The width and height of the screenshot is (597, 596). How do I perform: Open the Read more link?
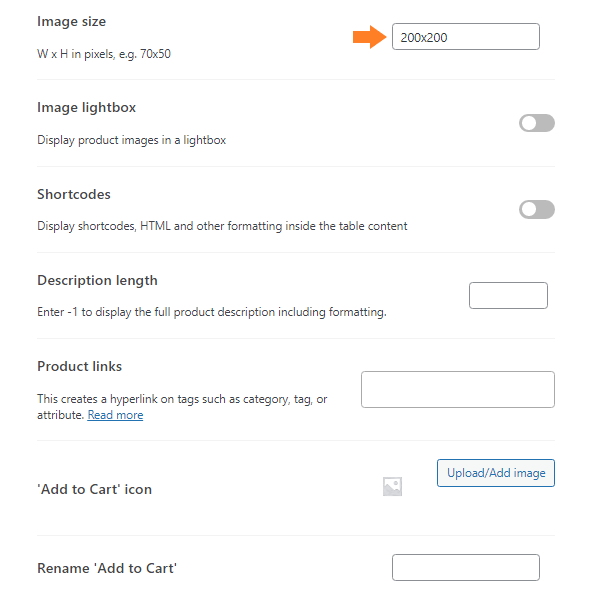[x=115, y=415]
